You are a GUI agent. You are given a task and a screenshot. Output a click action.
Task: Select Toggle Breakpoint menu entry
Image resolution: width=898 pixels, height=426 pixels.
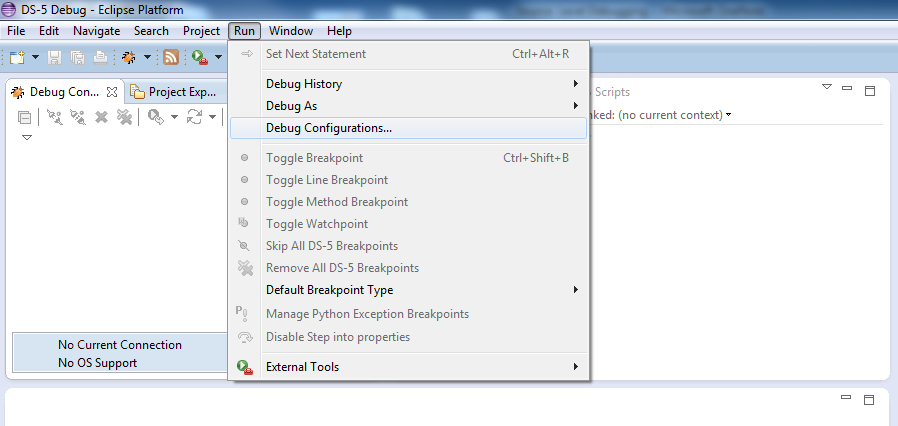point(314,158)
